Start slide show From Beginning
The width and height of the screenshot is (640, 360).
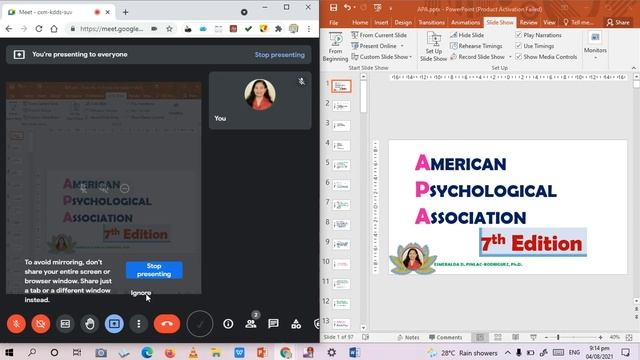[x=335, y=47]
